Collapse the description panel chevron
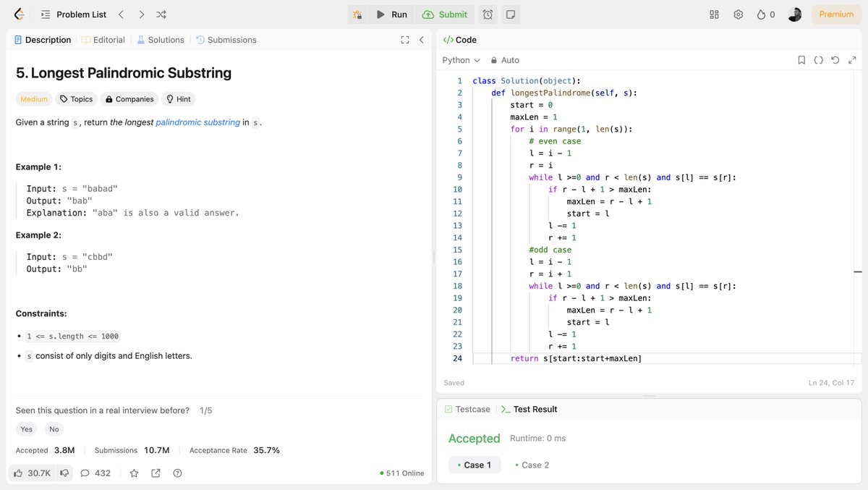868x490 pixels. (x=421, y=40)
